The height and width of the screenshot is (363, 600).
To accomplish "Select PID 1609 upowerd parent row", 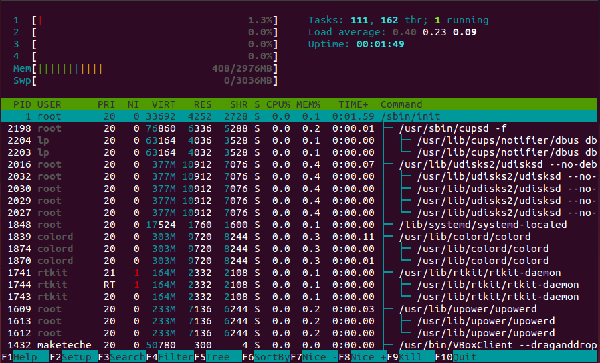I will (299, 309).
